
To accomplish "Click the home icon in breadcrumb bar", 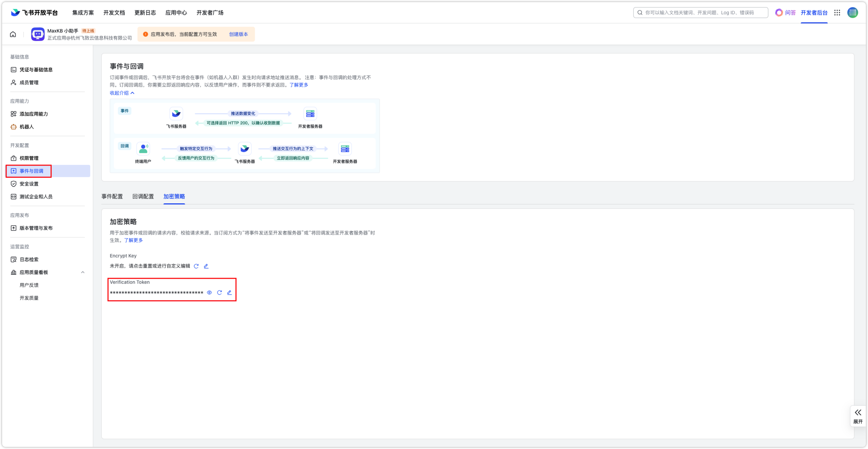I will click(13, 34).
